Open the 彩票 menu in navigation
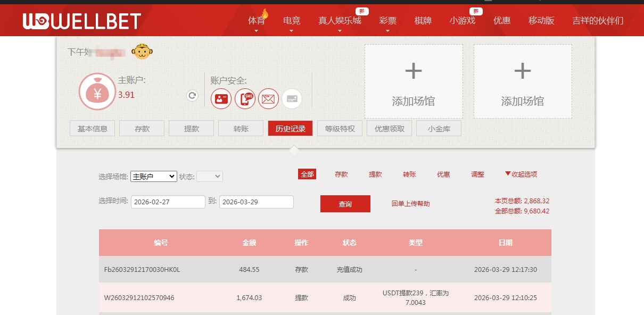 tap(387, 20)
